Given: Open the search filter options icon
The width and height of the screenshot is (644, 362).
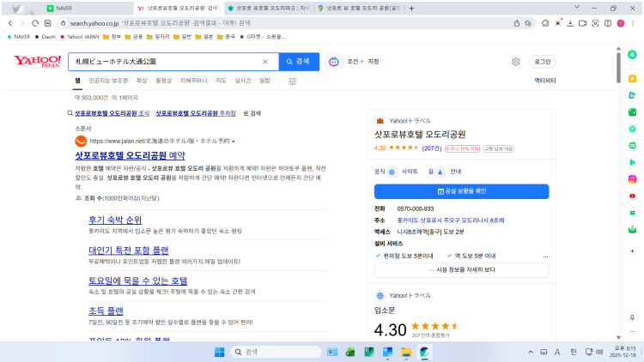Looking at the screenshot, I should pos(293,81).
